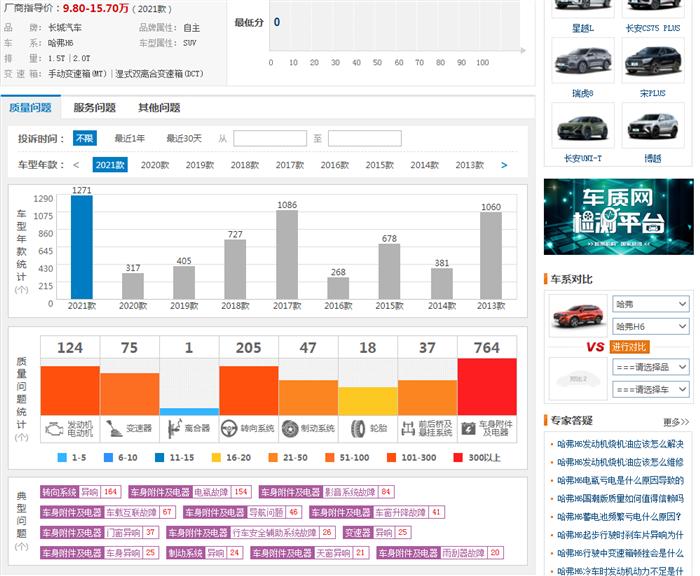Image resolution: width=700 pixels, height=576 pixels.
Task: Click the 1-5 blue legend swatch
Action: (x=62, y=458)
